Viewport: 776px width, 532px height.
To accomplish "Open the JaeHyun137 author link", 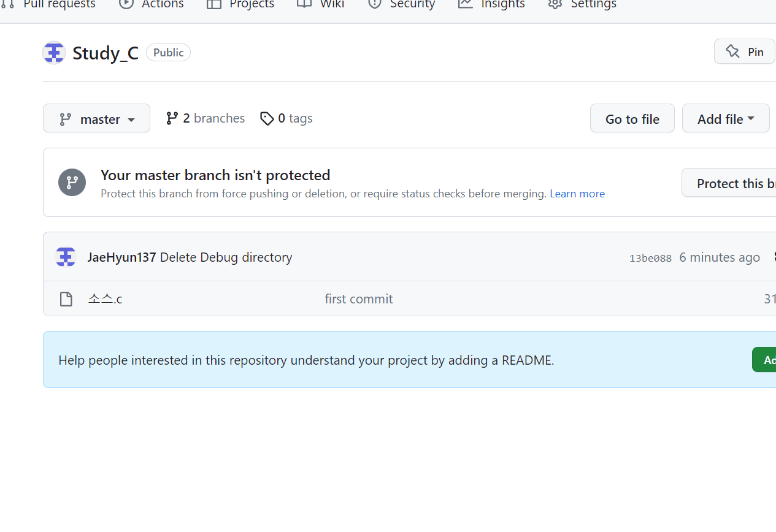I will [121, 257].
